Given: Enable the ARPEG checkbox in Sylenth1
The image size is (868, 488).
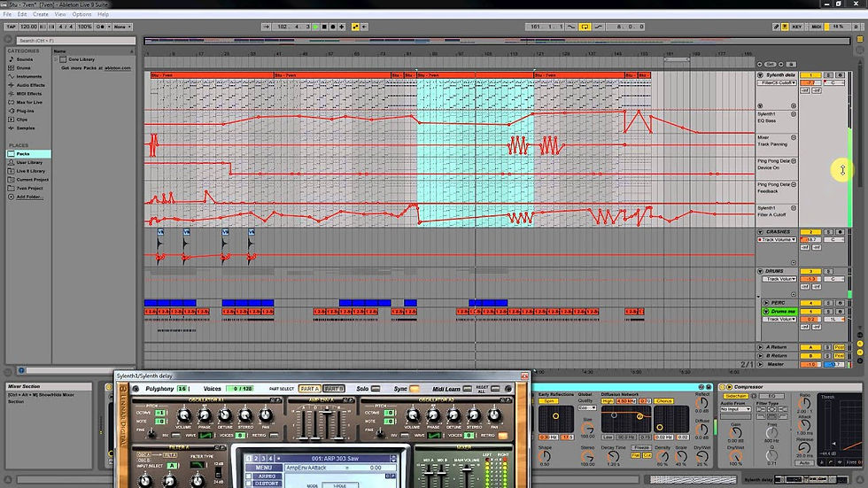Looking at the screenshot, I should [x=249, y=476].
